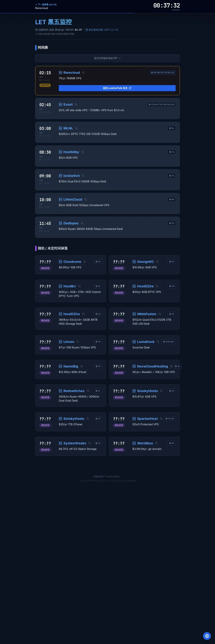Click the search icon beside Hostbilby
215x644 pixels.
tap(83, 152)
